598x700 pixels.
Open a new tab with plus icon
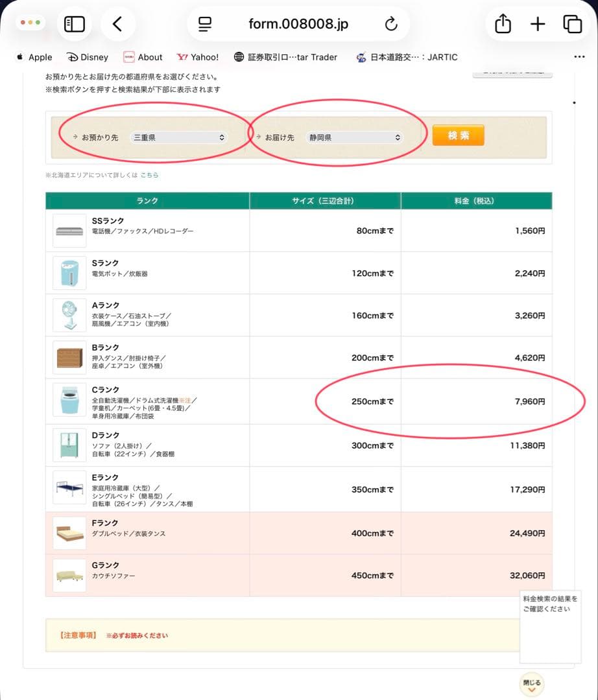coord(538,24)
